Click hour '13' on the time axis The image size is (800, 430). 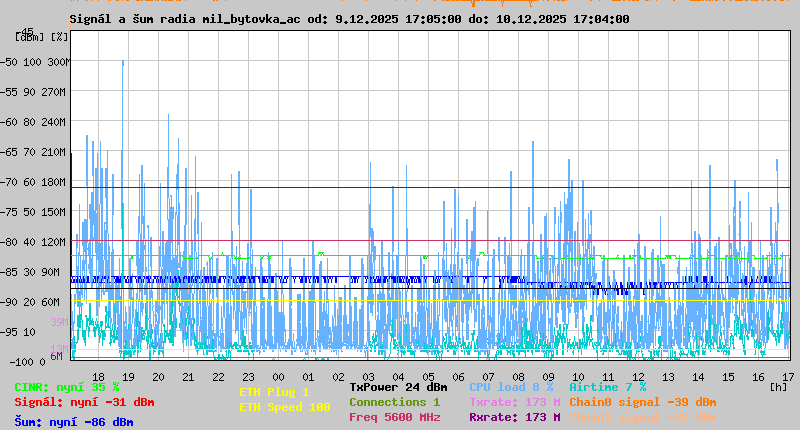pyautogui.click(x=668, y=377)
